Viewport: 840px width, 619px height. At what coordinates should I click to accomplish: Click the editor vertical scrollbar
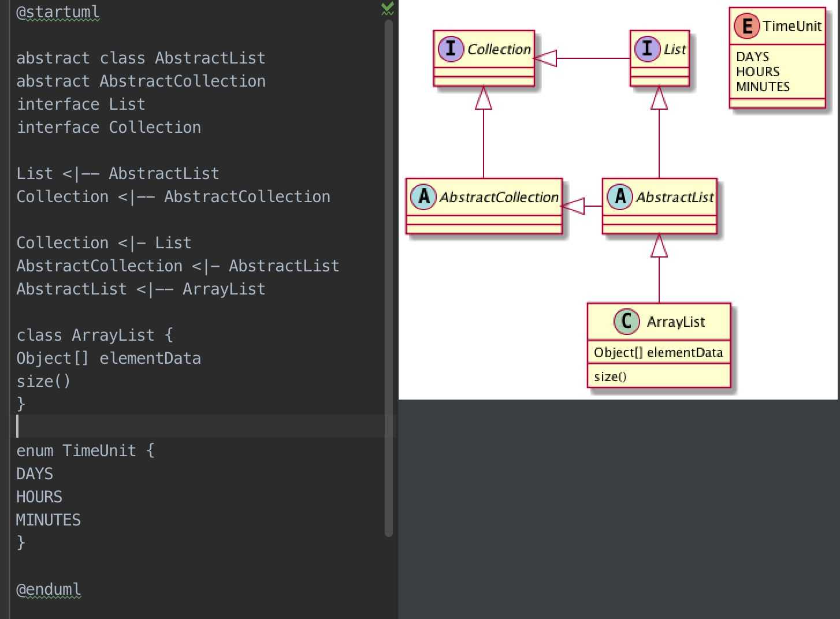tap(389, 278)
